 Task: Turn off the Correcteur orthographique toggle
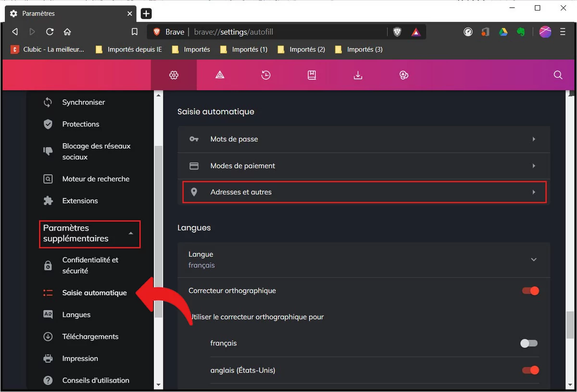[x=530, y=291]
